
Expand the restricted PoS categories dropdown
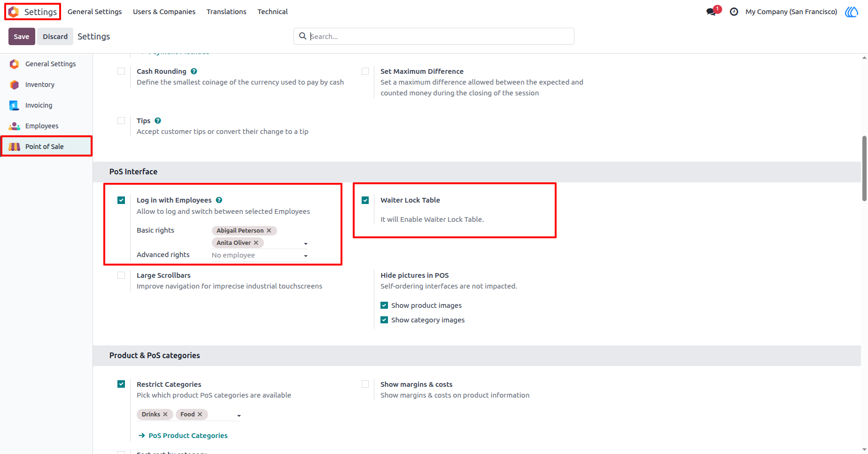(239, 415)
